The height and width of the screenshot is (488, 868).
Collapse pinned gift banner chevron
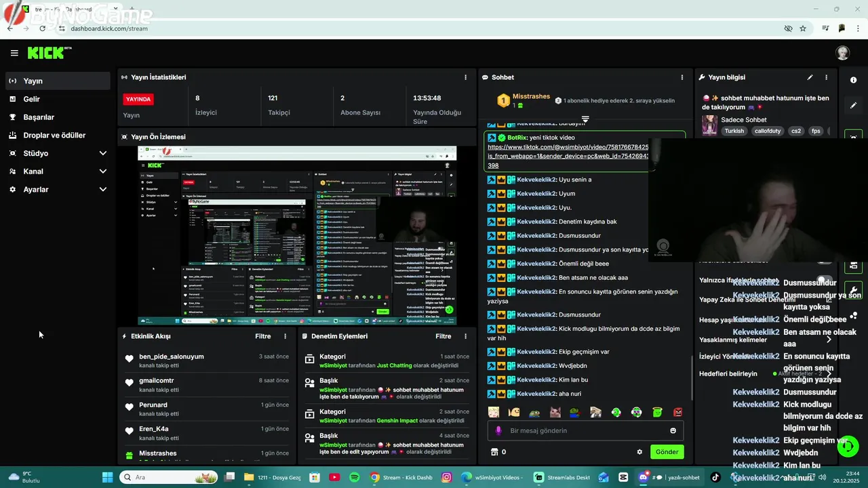pyautogui.click(x=585, y=119)
